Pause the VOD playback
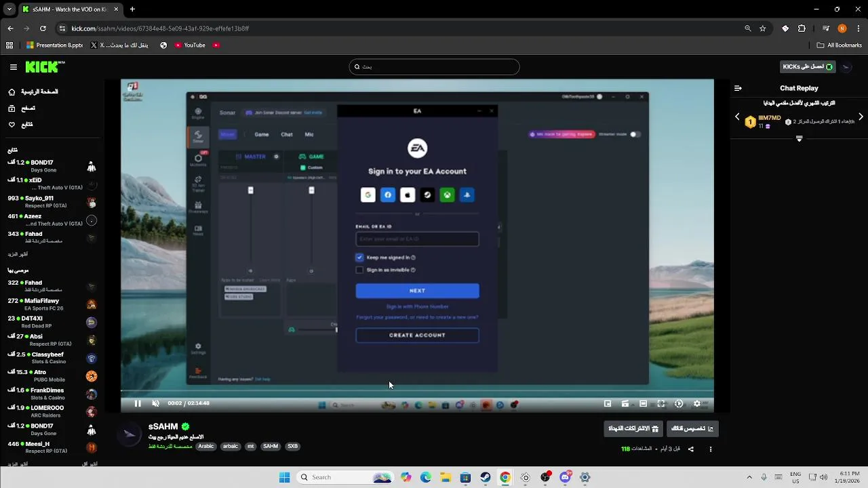This screenshot has width=868, height=488. coord(138,403)
